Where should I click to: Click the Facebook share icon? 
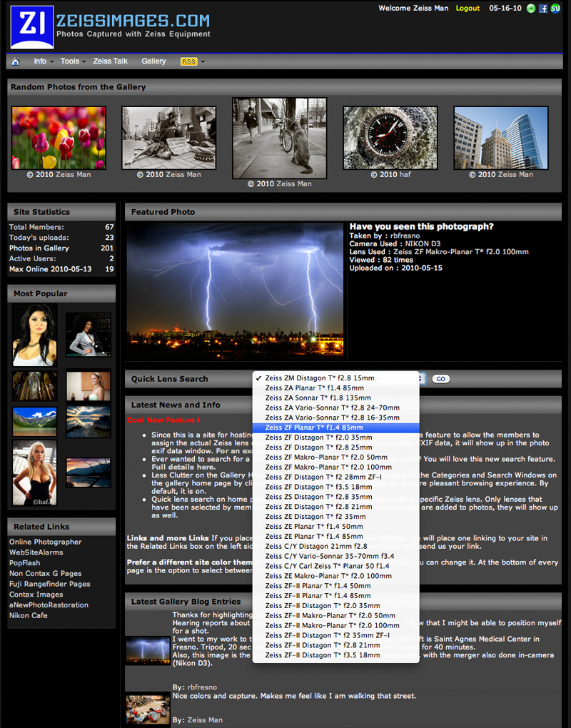(543, 9)
